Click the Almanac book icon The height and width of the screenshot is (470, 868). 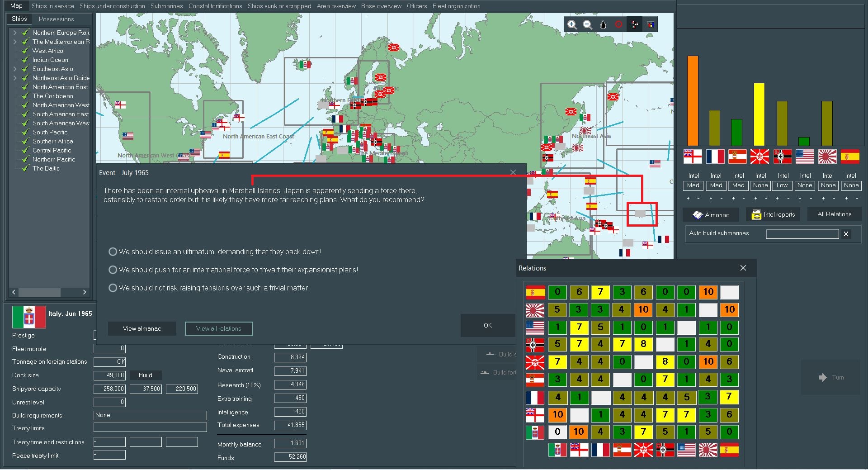pos(698,215)
